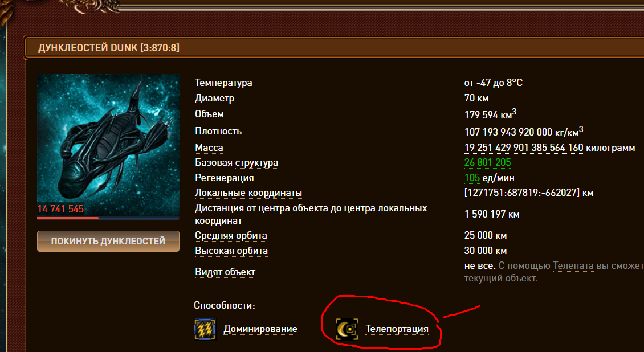Click the Масса label
This screenshot has width=644, height=352.
point(209,148)
